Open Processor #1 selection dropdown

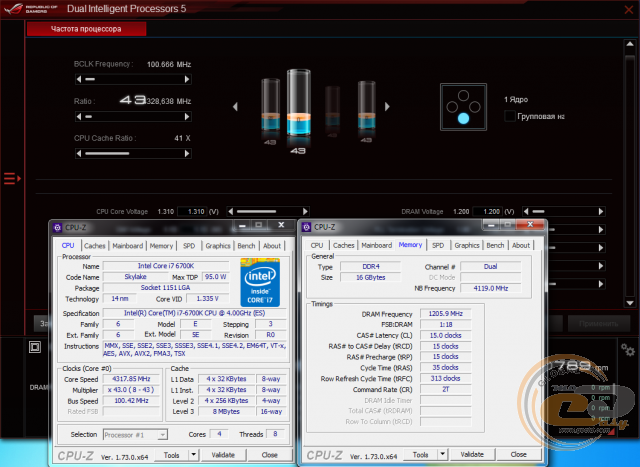pyautogui.click(x=135, y=435)
